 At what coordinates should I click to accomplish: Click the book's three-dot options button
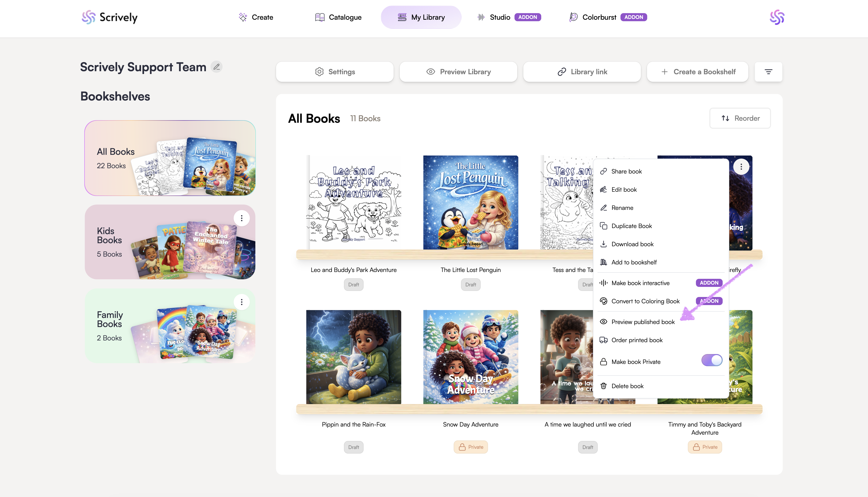click(741, 167)
